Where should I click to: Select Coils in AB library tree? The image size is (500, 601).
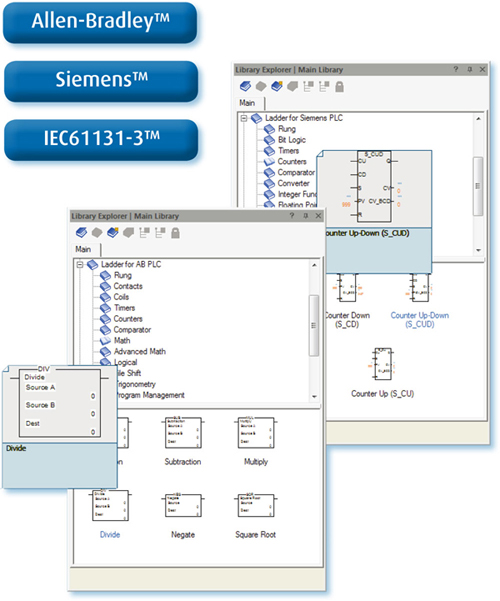click(121, 297)
